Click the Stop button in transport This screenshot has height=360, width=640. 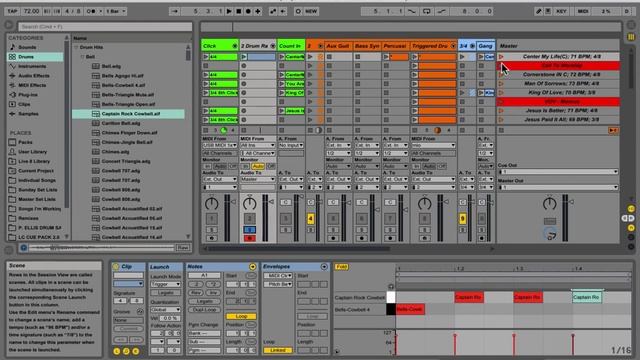239,11
